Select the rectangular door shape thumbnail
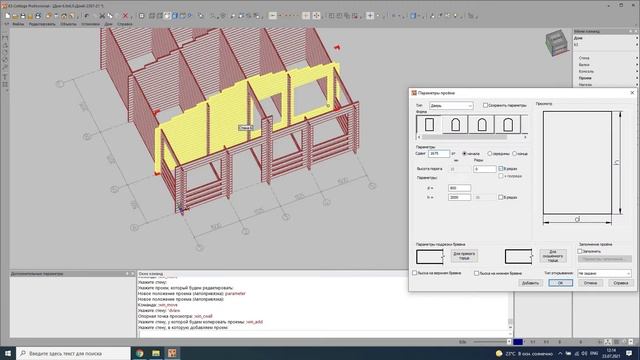Screen dimensions: 640x360 429,124
